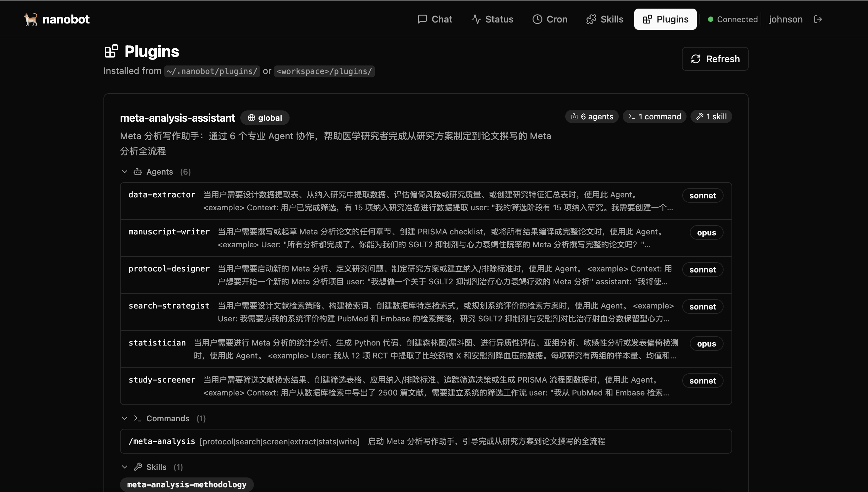Image resolution: width=868 pixels, height=492 pixels.
Task: Click the terminal icon in 1 command badge
Action: point(632,117)
